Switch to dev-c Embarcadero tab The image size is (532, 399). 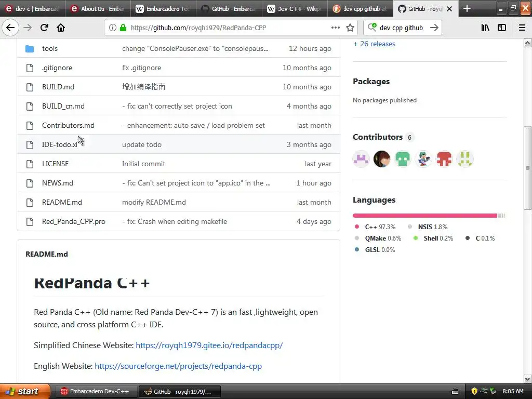[x=33, y=9]
